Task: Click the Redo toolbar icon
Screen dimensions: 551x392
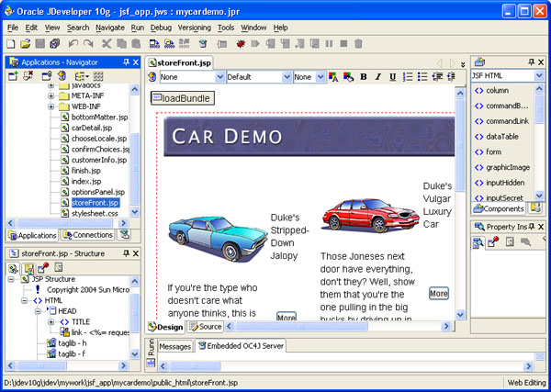Action: [x=88, y=43]
